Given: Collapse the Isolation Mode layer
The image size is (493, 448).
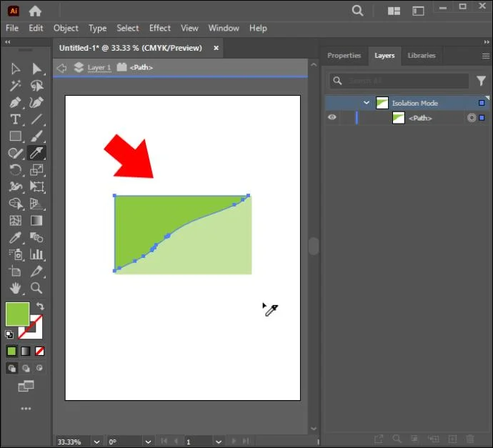Looking at the screenshot, I should tap(367, 102).
